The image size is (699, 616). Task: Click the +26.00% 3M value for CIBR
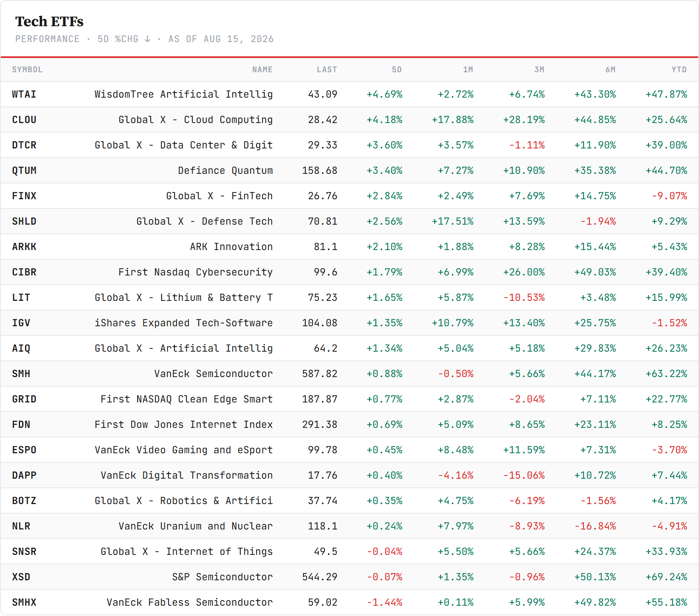pyautogui.click(x=524, y=272)
